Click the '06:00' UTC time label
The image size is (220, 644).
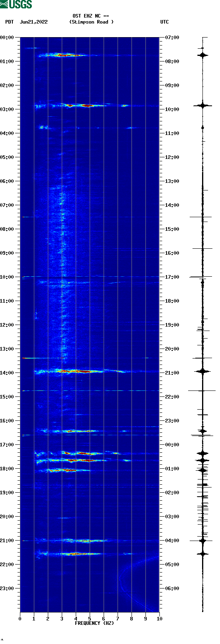coord(172,588)
